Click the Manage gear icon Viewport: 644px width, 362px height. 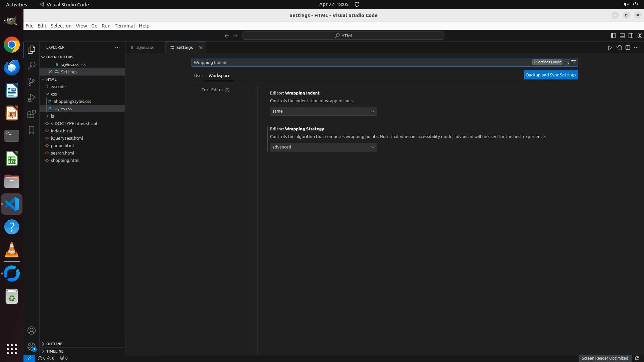[32, 347]
